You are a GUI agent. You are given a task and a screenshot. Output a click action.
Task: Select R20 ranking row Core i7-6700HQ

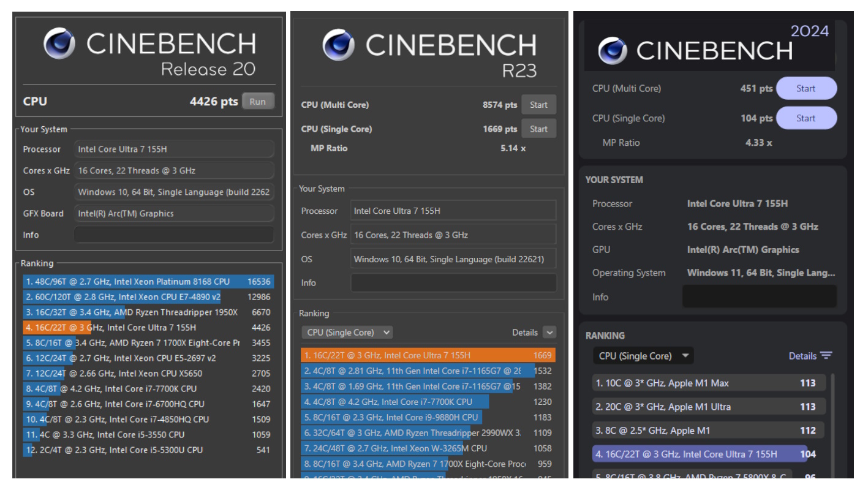coord(148,404)
